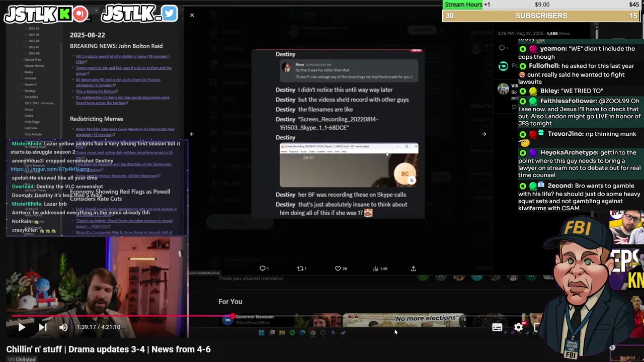Open the 2025-08 folder item
Screen dimensions: 644x362
[x=34, y=53]
